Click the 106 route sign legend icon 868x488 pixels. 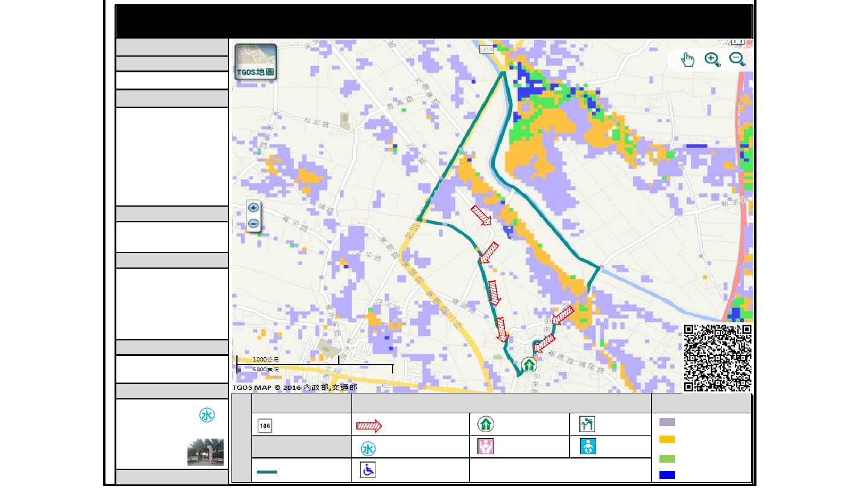tap(265, 425)
